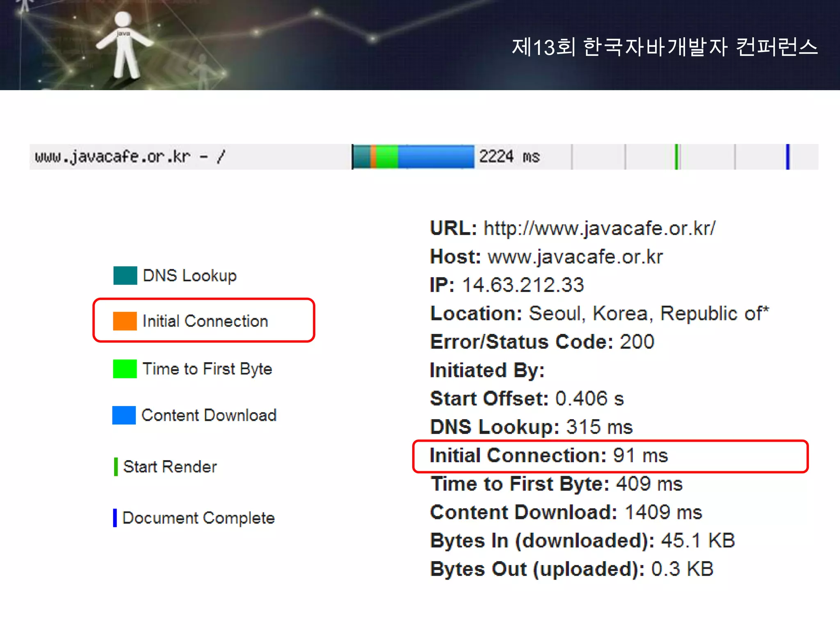Click the 'Start Offset: 0.406 s' line
Screen dimensions: 840x630
click(x=527, y=399)
